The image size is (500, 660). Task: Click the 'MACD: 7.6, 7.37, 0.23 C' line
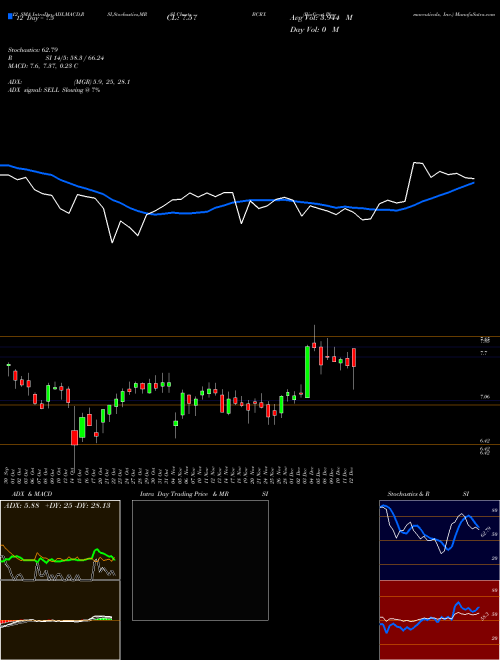(x=43, y=66)
